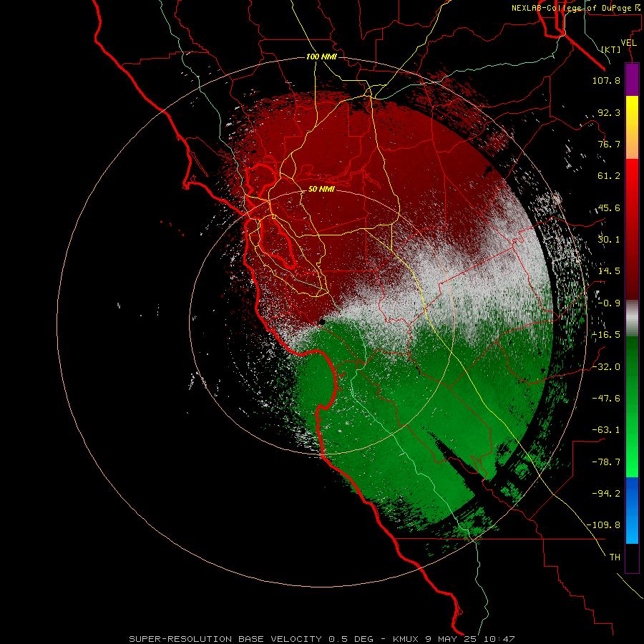Click the 61.2 value on velocity scale
This screenshot has height=644, width=644.
(609, 176)
